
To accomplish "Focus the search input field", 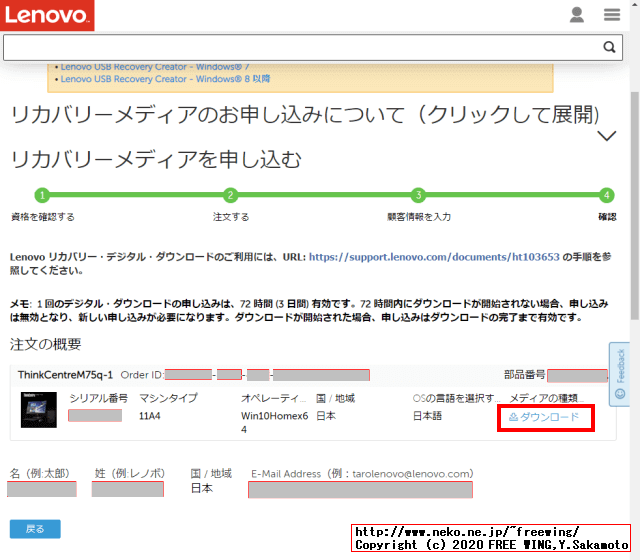I will click(313, 47).
